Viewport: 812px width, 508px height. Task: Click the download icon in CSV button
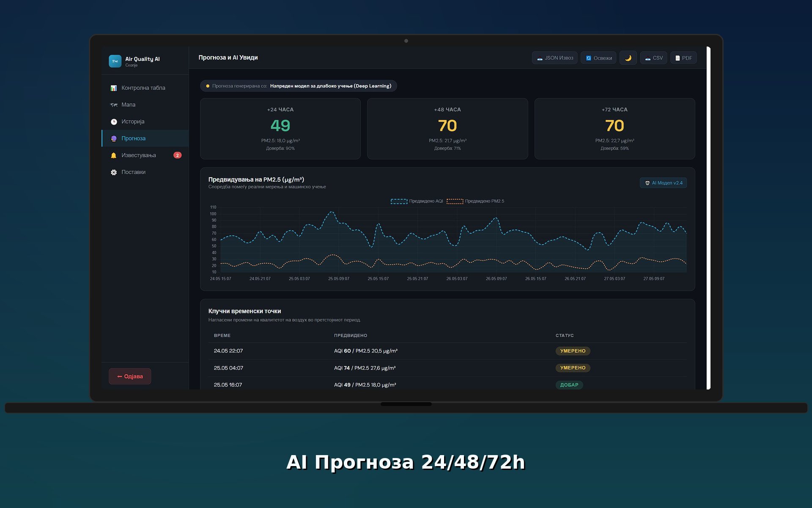(x=647, y=58)
